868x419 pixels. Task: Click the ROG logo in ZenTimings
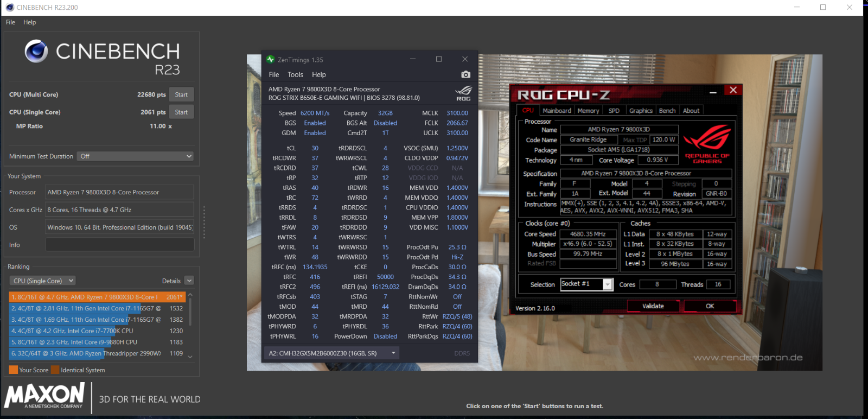click(463, 93)
